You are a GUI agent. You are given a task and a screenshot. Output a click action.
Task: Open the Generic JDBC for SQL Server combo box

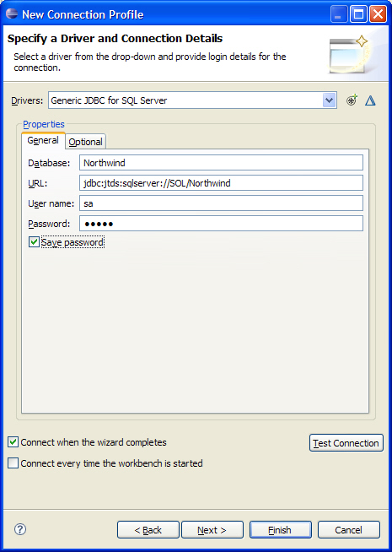tap(192, 100)
